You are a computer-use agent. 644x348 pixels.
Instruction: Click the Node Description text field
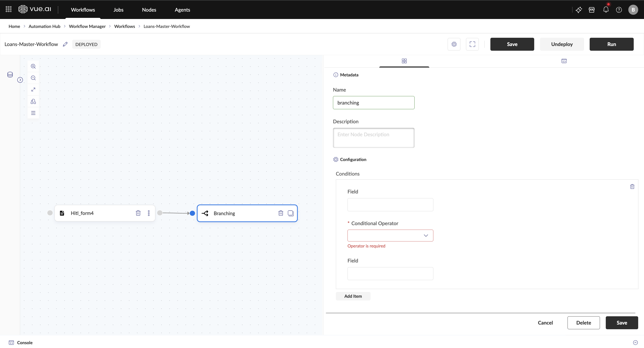373,138
